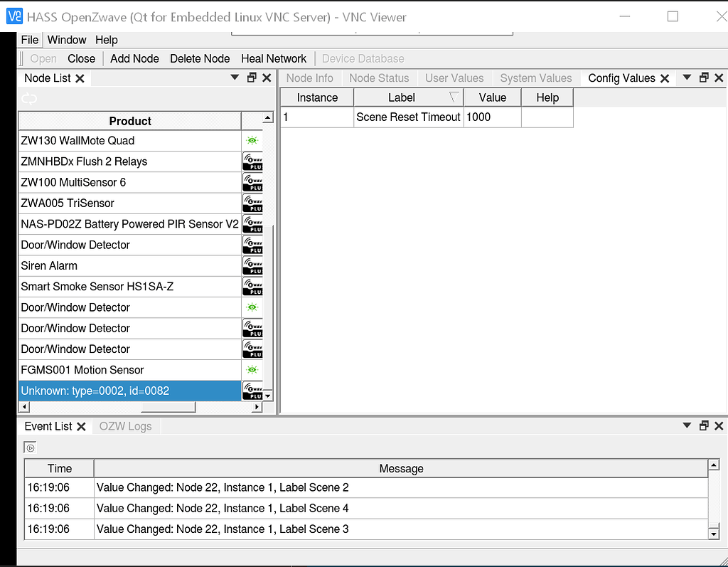
Task: Undock the Event List panel
Action: (x=703, y=425)
